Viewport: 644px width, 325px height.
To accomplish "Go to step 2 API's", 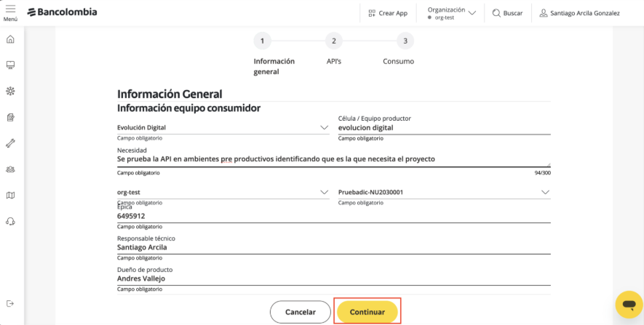I will point(333,41).
